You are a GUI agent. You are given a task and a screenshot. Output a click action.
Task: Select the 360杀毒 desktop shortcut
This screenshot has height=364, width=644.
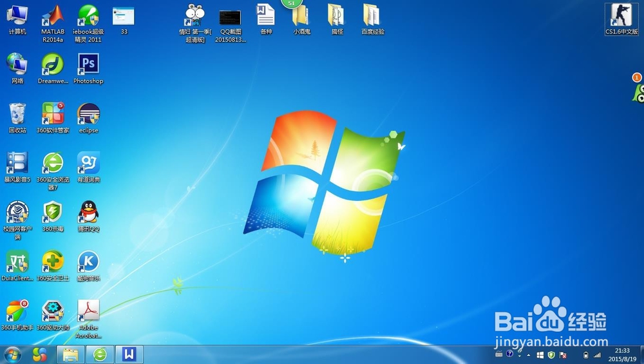53,217
